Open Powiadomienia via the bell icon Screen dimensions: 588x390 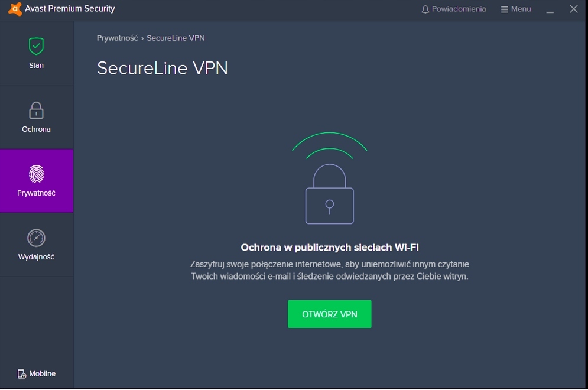pos(425,9)
